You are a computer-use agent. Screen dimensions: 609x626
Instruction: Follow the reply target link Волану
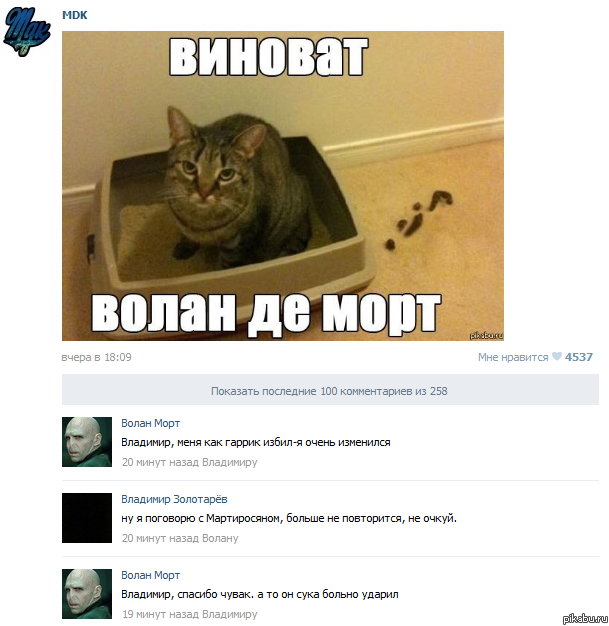coord(220,538)
